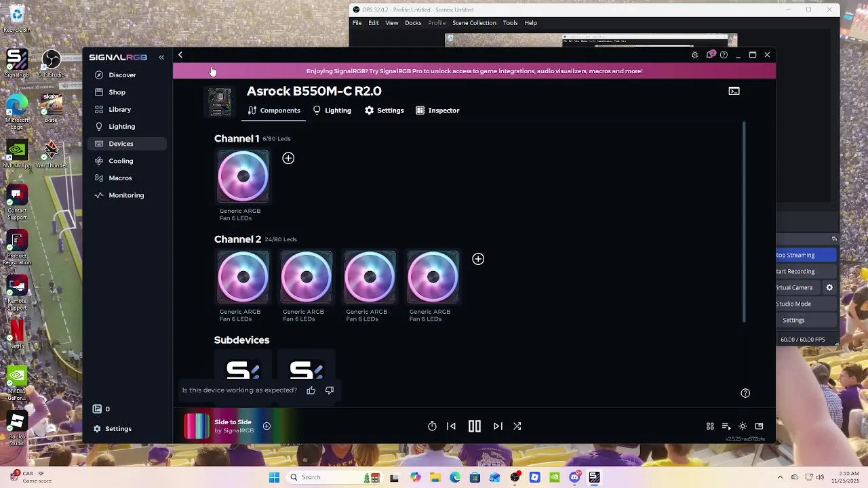Select the fourth fan in Channel 2
This screenshot has height=488, width=868.
pos(433,277)
